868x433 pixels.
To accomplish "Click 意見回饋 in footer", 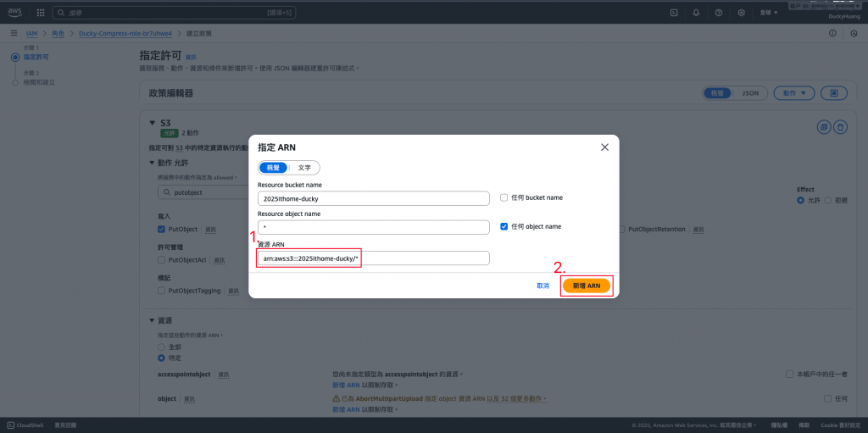I will click(65, 425).
